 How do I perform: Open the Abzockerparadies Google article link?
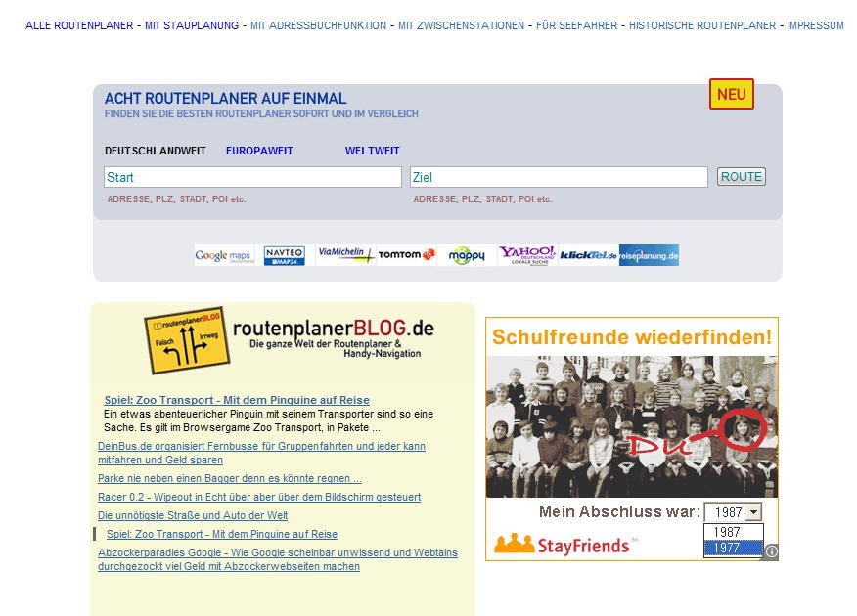(278, 559)
